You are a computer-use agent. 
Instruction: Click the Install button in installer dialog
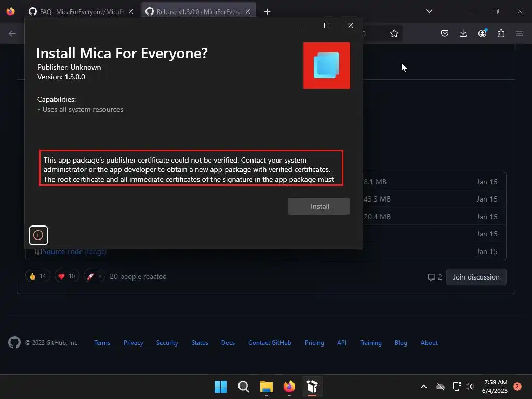[x=318, y=206]
